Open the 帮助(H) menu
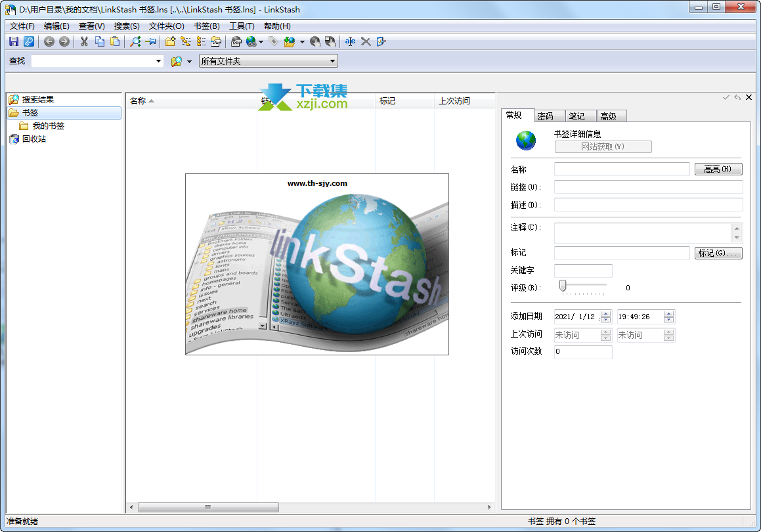 (x=277, y=26)
